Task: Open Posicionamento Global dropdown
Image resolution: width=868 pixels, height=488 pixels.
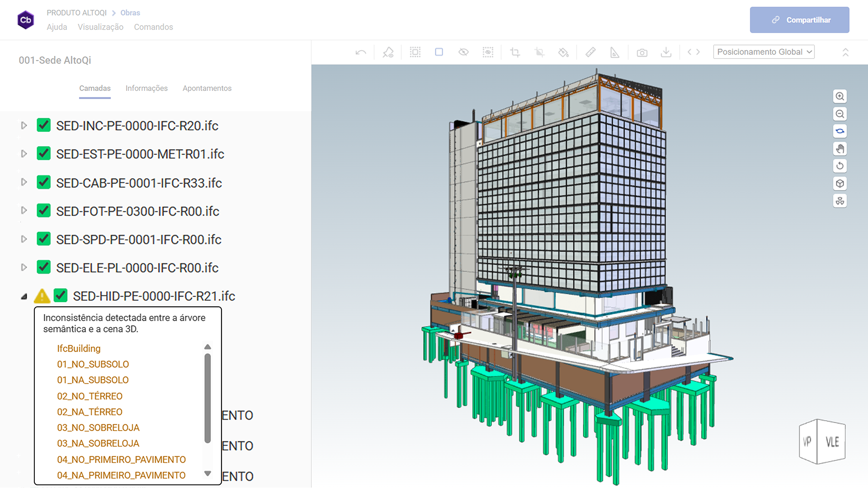Action: 764,52
